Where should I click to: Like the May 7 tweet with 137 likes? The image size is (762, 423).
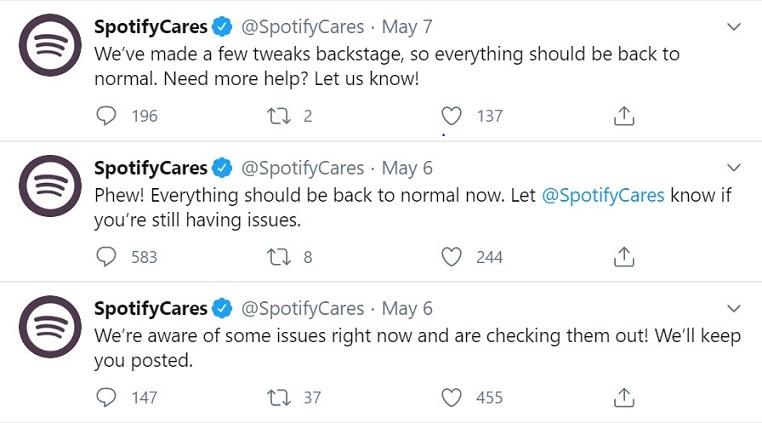[452, 116]
